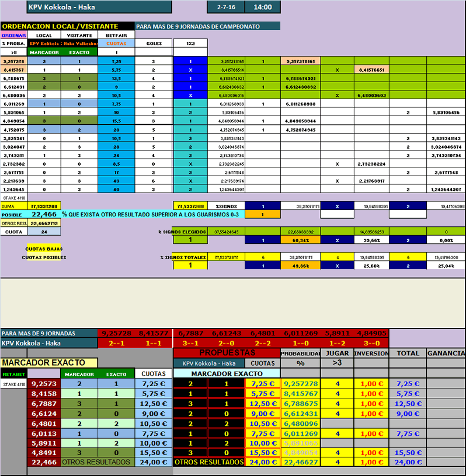This screenshot has width=466, height=476.
Task: Select the CUOTA label beside 24
Action: [x=13, y=232]
